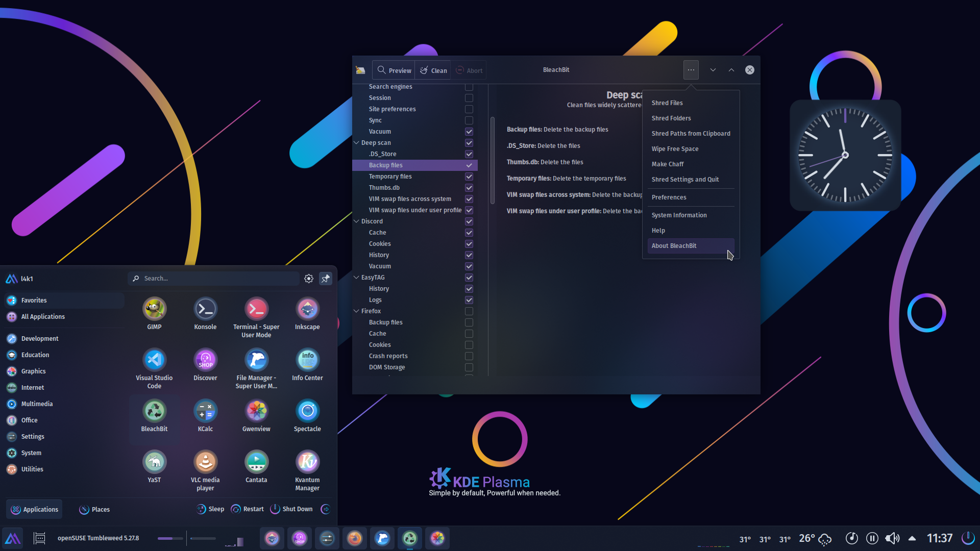Open Inkscape from the launcher favorites
The image size is (980, 551).
point(307,314)
